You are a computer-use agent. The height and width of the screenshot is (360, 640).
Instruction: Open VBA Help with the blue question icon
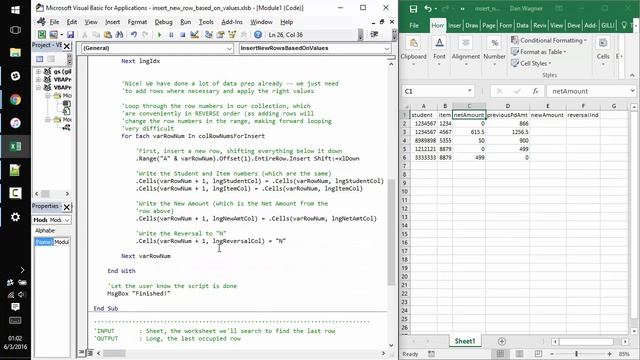pyautogui.click(x=258, y=35)
